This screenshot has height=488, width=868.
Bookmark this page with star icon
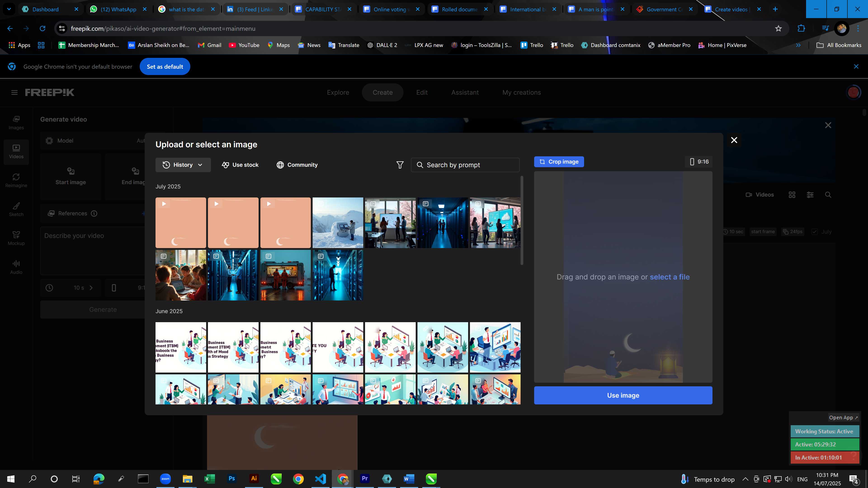click(x=778, y=29)
